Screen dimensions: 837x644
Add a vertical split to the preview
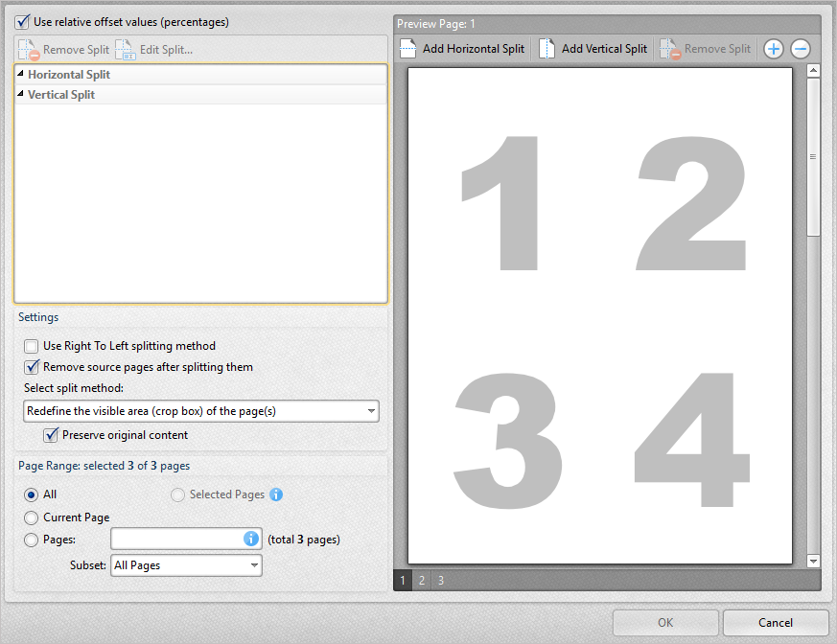click(x=593, y=48)
